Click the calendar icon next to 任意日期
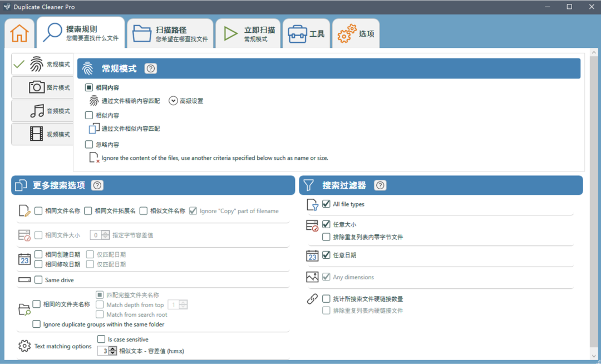 point(313,256)
